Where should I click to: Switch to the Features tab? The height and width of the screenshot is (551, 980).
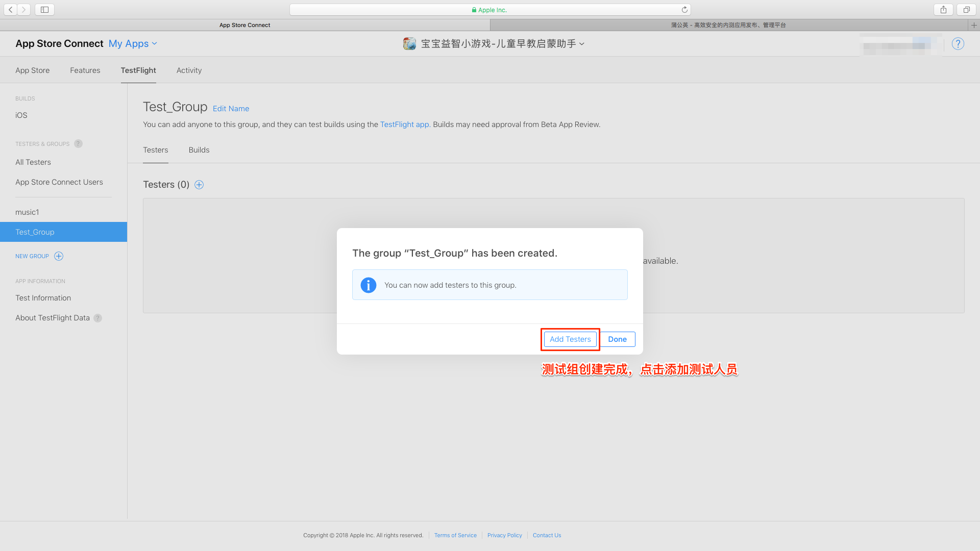point(85,70)
